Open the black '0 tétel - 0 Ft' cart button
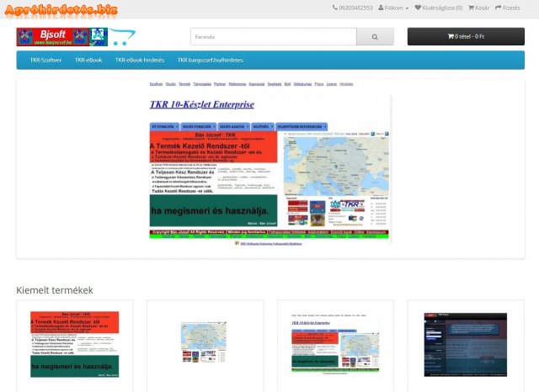The height and width of the screenshot is (392, 539). (466, 36)
